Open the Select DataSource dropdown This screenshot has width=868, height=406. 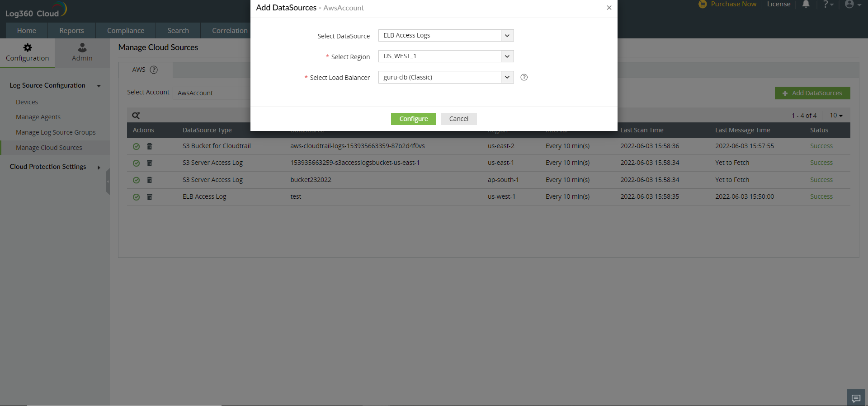(446, 35)
